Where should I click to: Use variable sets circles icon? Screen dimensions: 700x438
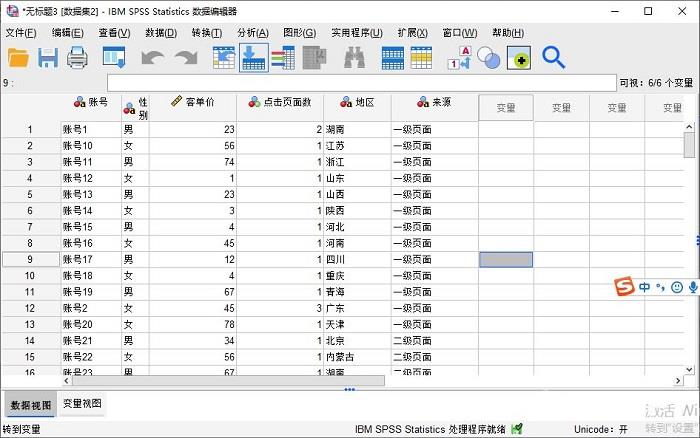coord(488,58)
